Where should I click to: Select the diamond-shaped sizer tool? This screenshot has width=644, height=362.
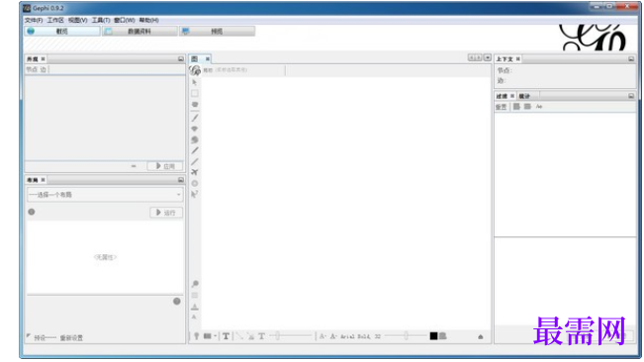click(x=195, y=129)
